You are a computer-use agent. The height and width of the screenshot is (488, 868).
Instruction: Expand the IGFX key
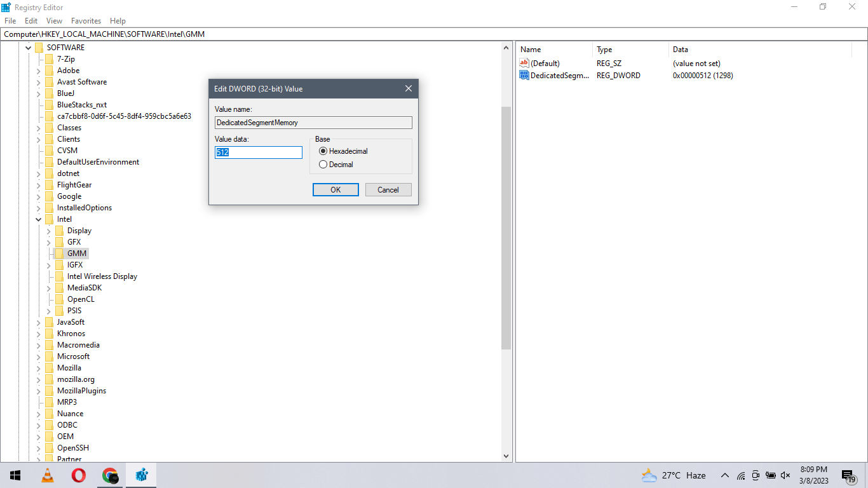coord(48,265)
